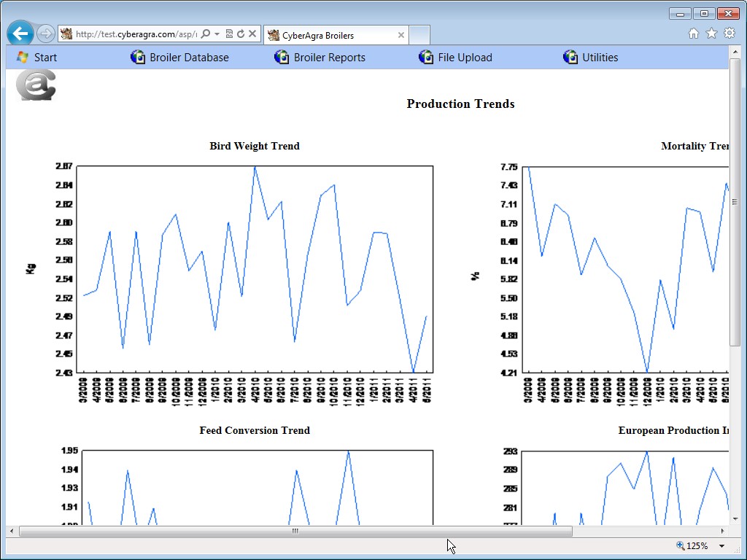Select the CyberAgra Broilers tab

click(x=328, y=35)
